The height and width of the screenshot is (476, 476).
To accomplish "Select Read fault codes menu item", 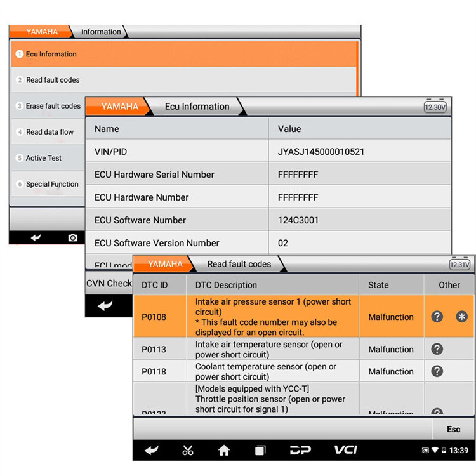I will 184,80.
